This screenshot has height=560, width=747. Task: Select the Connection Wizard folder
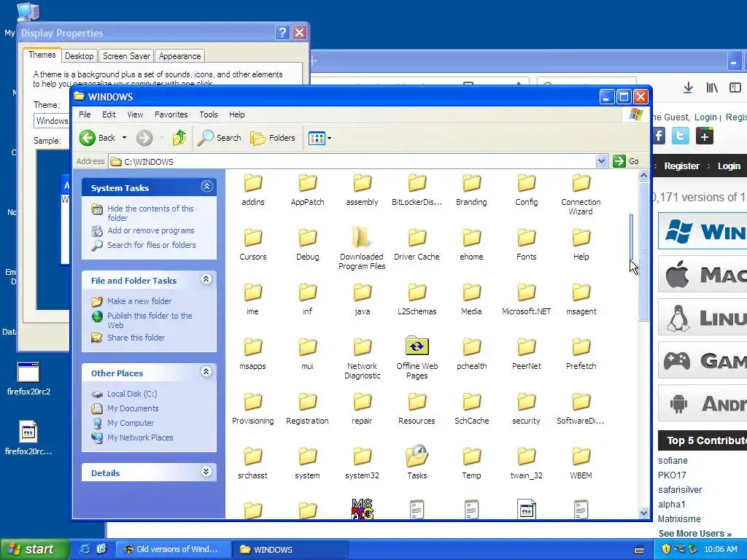(x=581, y=195)
